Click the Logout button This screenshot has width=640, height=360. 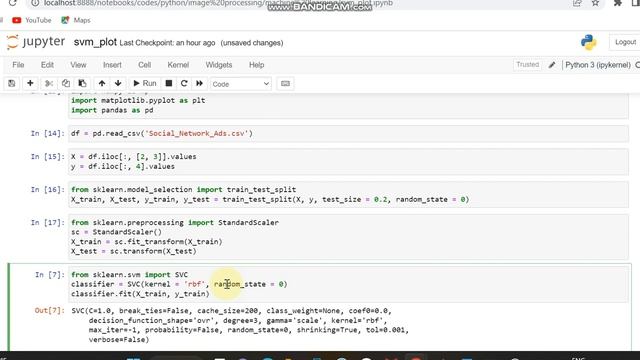click(625, 42)
